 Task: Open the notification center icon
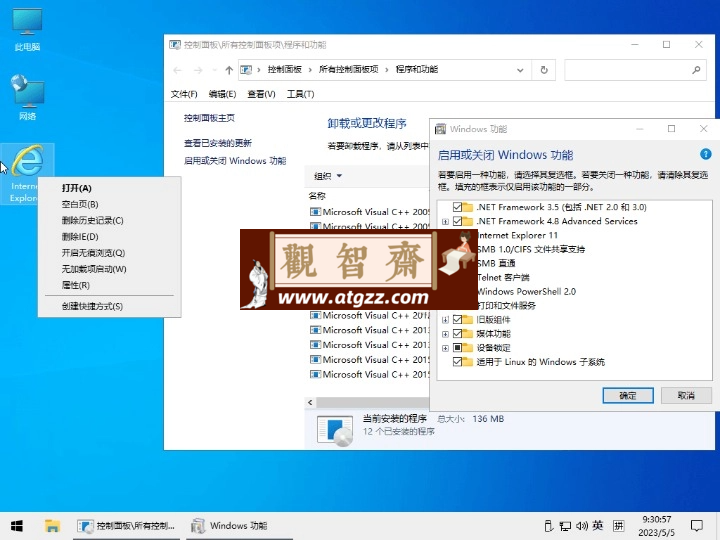(697, 526)
